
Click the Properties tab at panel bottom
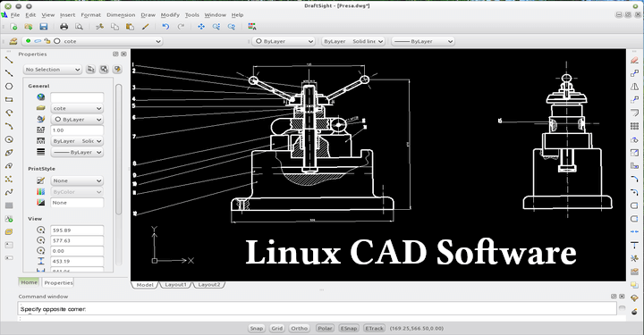click(x=58, y=282)
